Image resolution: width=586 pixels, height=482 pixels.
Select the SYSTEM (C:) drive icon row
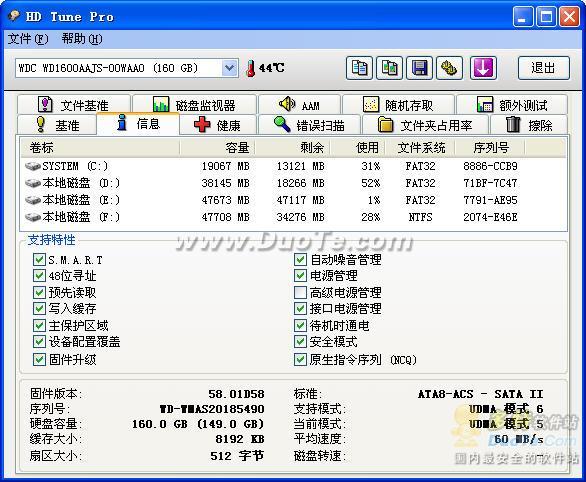33,166
